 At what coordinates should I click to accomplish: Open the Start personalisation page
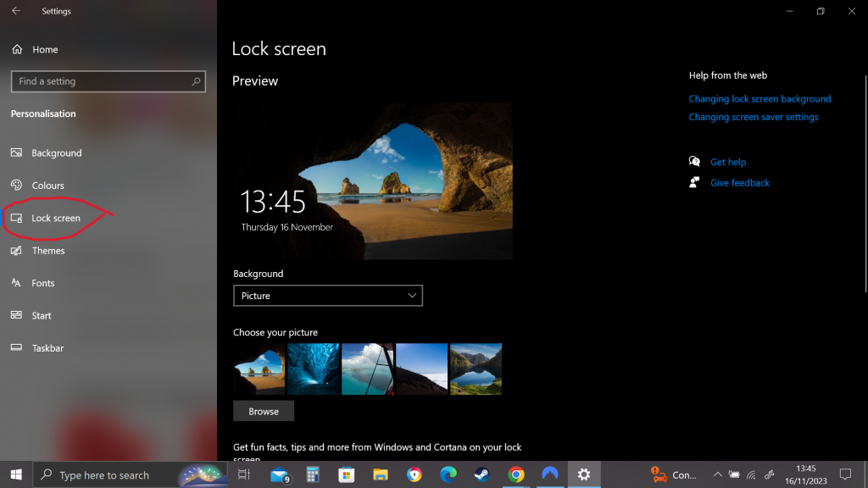41,316
